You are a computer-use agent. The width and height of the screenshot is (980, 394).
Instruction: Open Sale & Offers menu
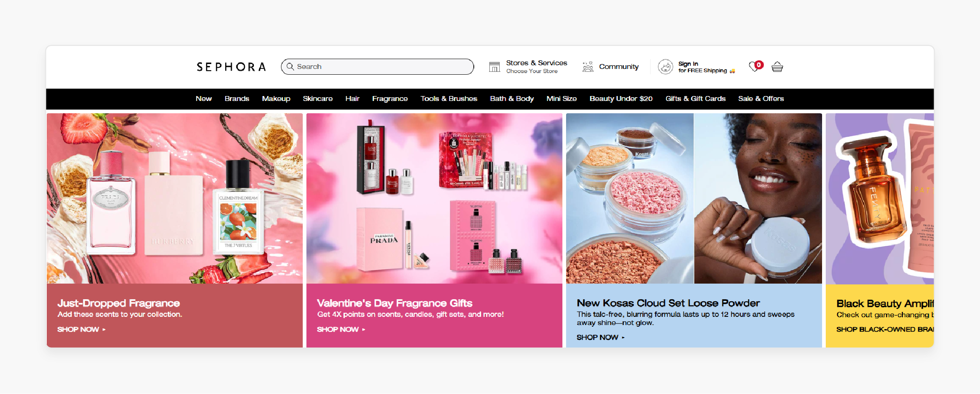pyautogui.click(x=761, y=98)
